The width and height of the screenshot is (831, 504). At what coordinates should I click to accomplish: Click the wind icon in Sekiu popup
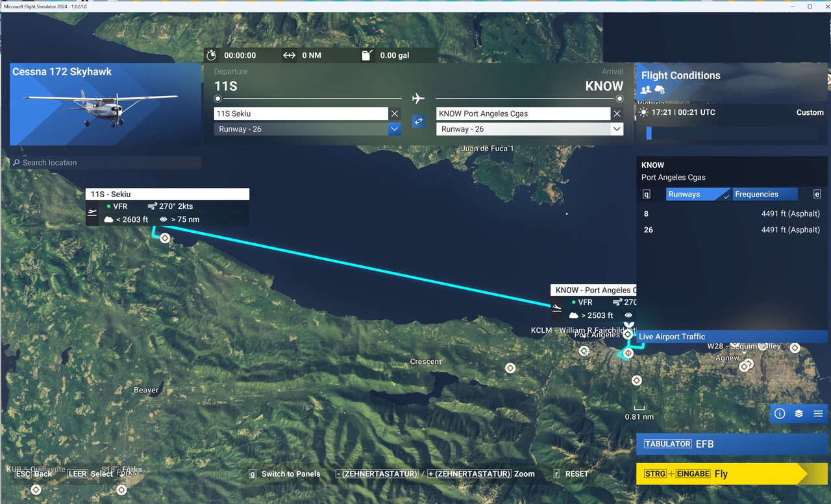[x=153, y=206]
